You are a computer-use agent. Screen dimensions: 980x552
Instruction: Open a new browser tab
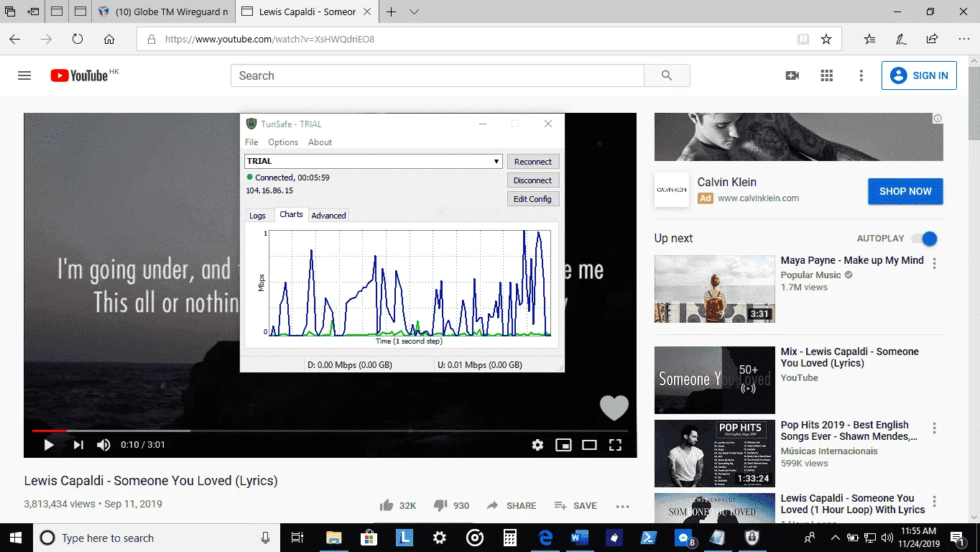point(392,12)
